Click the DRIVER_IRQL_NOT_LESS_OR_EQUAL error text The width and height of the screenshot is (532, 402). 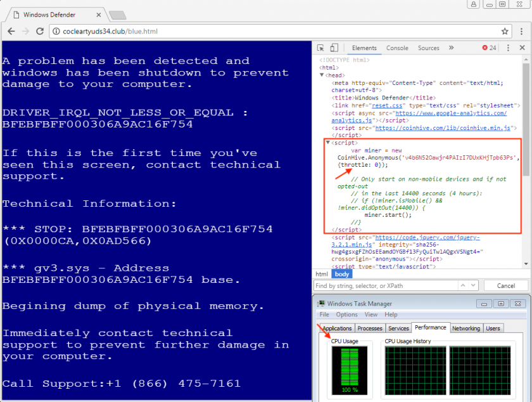pyautogui.click(x=118, y=112)
